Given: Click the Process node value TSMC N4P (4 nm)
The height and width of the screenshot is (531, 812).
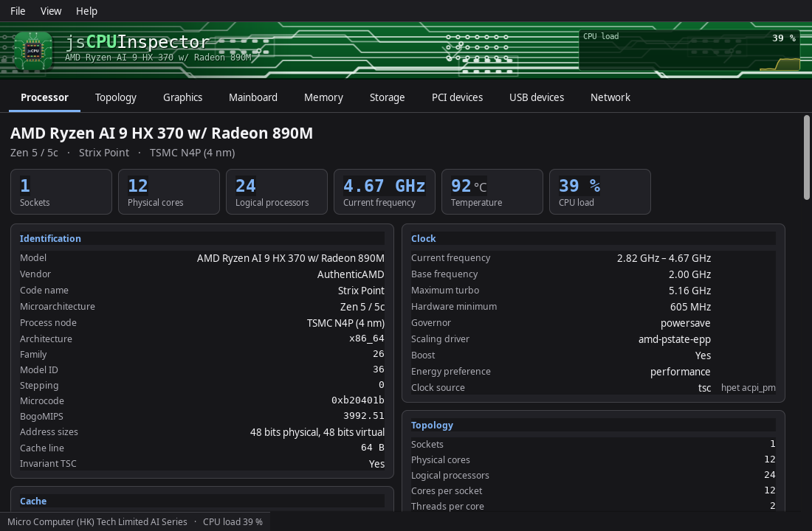Looking at the screenshot, I should [345, 323].
